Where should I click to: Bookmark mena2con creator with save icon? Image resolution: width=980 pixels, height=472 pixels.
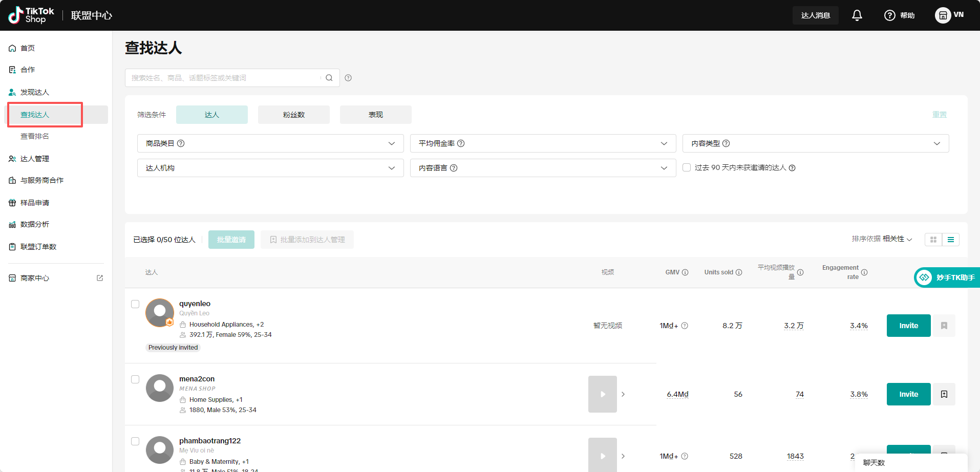944,394
